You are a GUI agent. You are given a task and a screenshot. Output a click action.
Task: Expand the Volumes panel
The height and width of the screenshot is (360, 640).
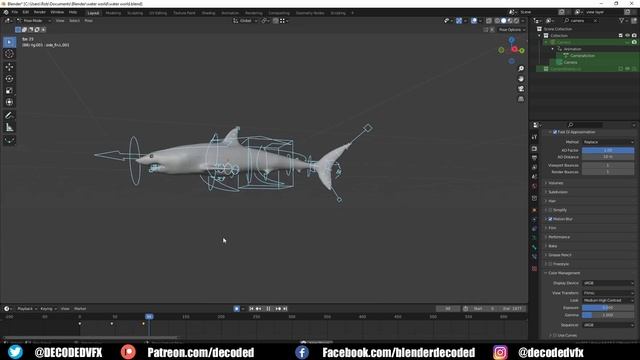556,183
